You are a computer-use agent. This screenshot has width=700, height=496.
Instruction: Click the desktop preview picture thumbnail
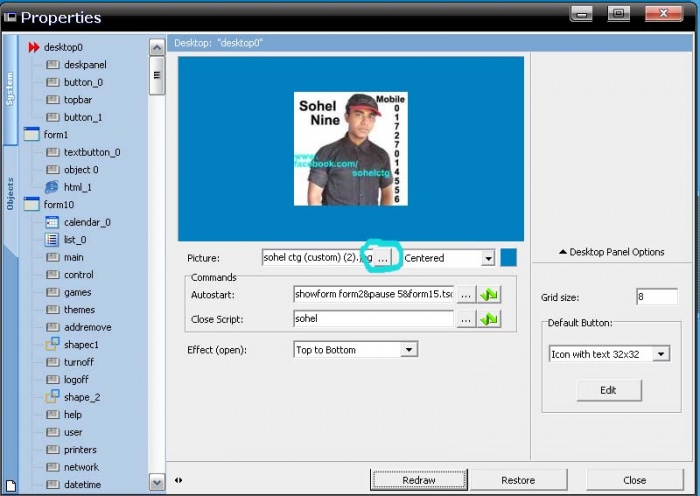pyautogui.click(x=350, y=149)
